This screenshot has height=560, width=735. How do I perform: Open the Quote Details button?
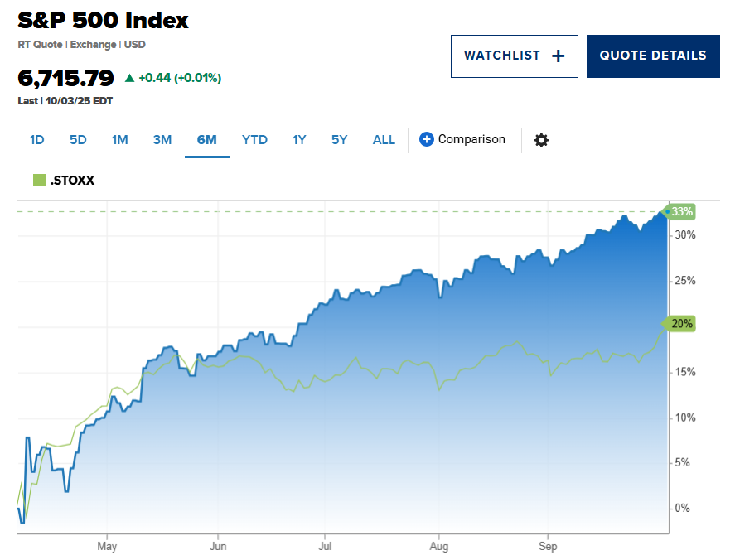coord(653,56)
